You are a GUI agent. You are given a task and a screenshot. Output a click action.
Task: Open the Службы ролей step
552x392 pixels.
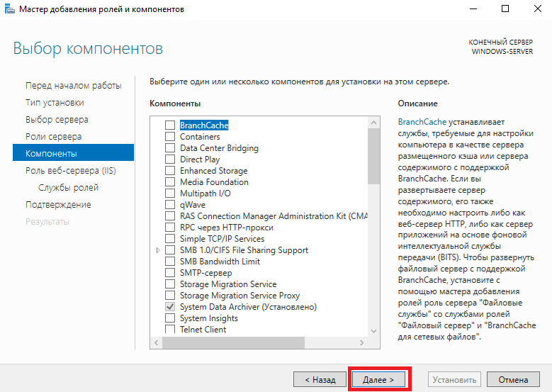[x=68, y=187]
